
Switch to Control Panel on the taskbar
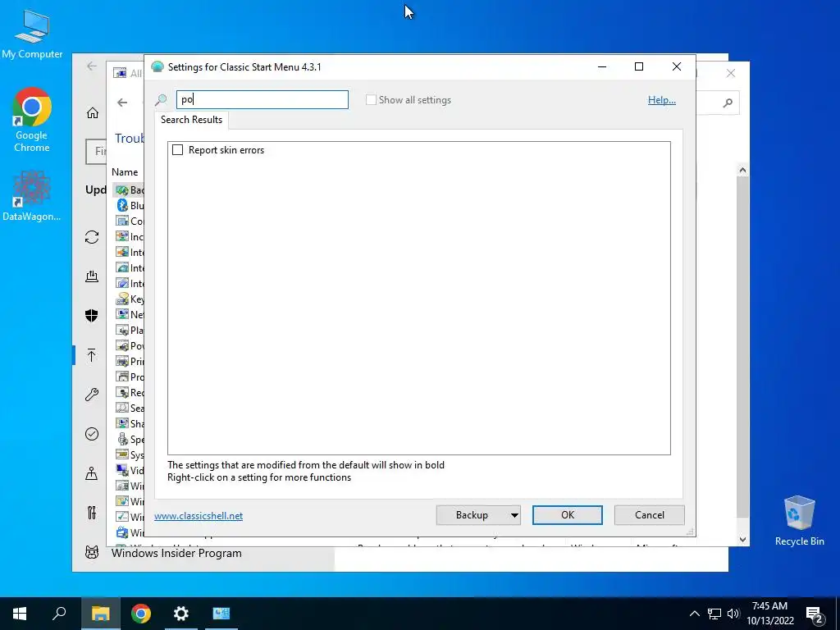(x=221, y=614)
